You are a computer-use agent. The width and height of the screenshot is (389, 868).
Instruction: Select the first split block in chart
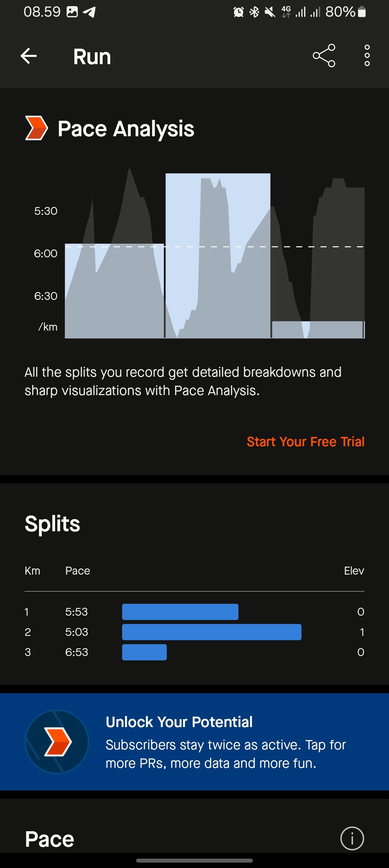click(x=115, y=291)
